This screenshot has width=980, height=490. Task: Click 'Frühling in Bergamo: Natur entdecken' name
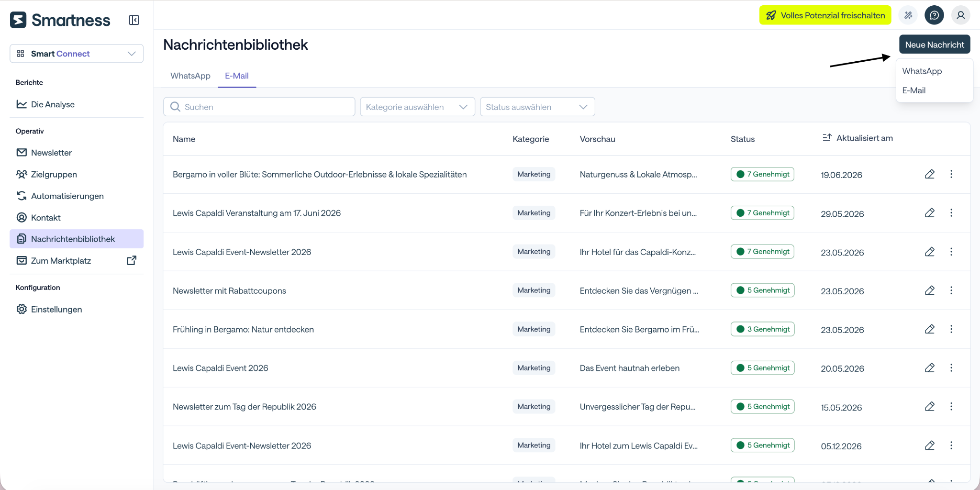pyautogui.click(x=243, y=329)
